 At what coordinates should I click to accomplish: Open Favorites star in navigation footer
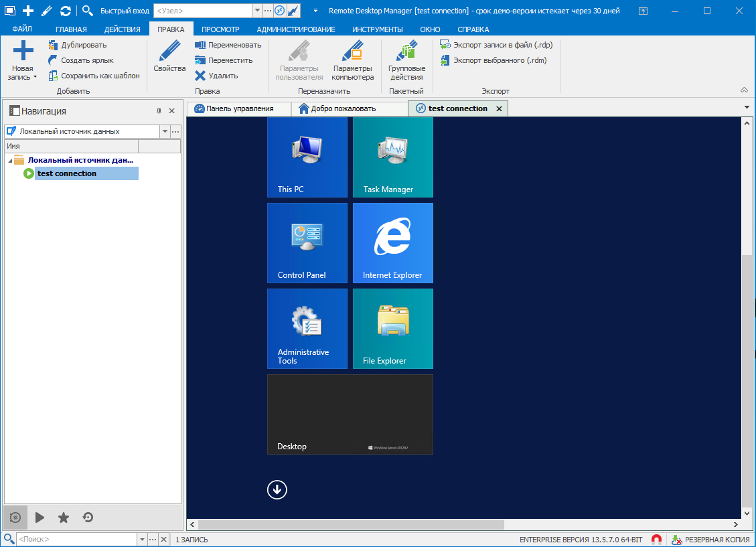63,518
